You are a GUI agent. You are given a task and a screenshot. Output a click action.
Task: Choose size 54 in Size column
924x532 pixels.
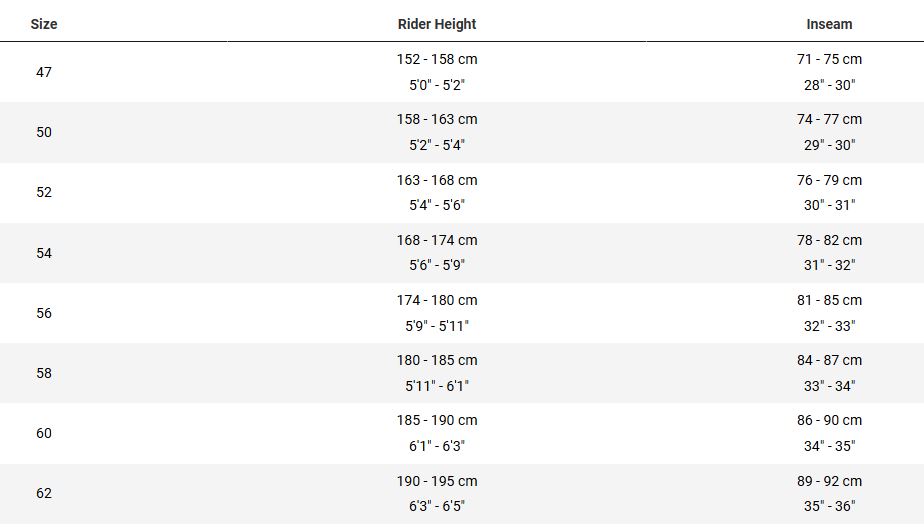tap(44, 253)
